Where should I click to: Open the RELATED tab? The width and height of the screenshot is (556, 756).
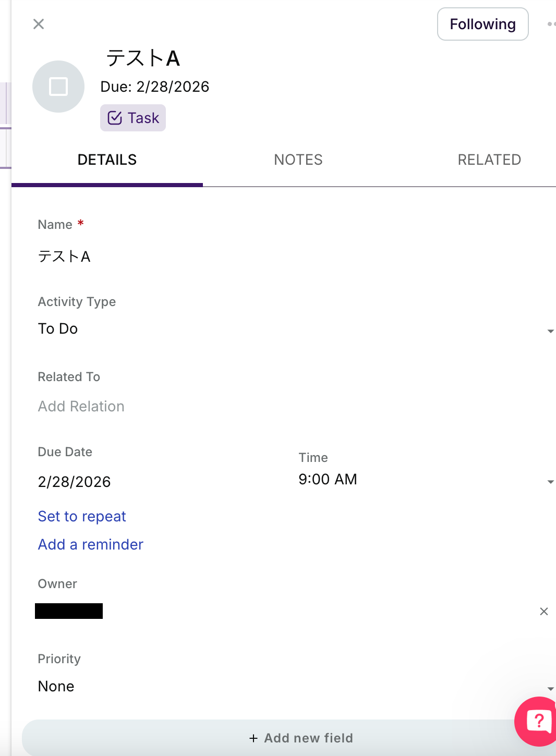click(x=489, y=160)
